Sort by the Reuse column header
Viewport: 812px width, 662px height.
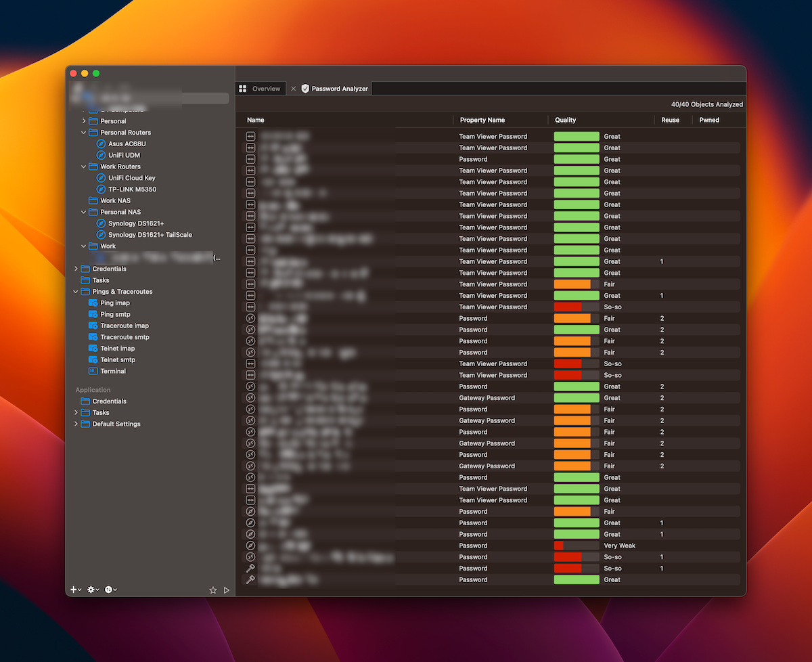point(671,120)
